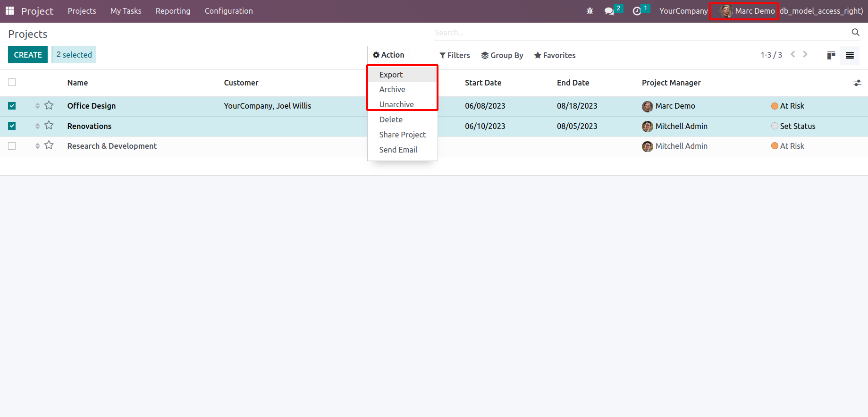
Task: Check the Research & Development row checkbox
Action: [x=12, y=146]
